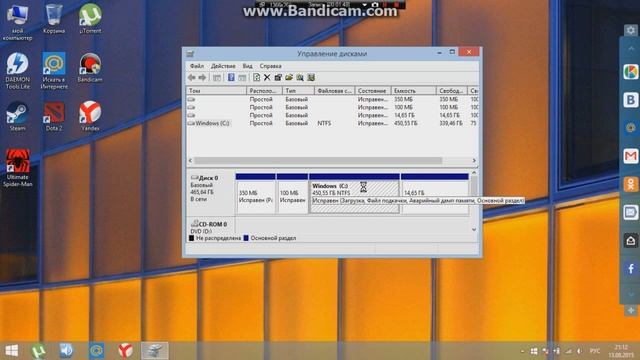
Task: Click the 339,46 ГБ free space cell
Action: pyautogui.click(x=451, y=123)
